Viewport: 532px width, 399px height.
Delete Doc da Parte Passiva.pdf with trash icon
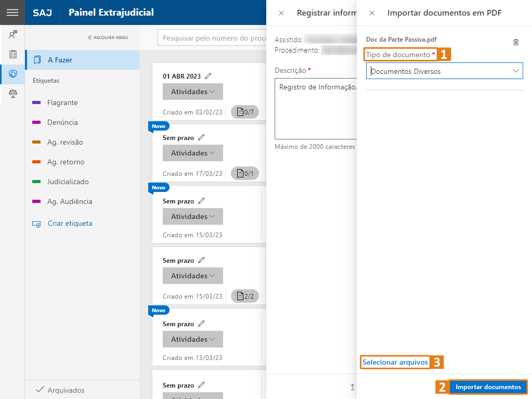(516, 42)
